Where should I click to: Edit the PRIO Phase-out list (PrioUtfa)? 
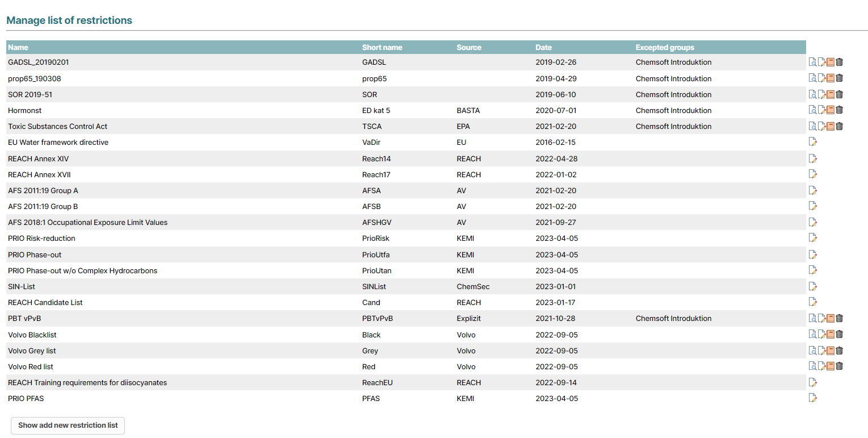click(812, 255)
